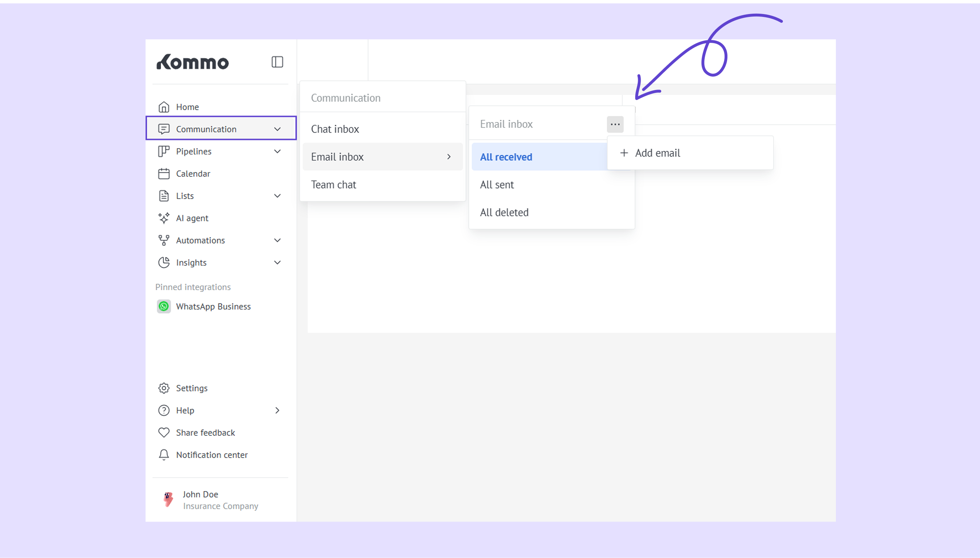980x558 pixels.
Task: Click the Home house icon
Action: (x=164, y=107)
